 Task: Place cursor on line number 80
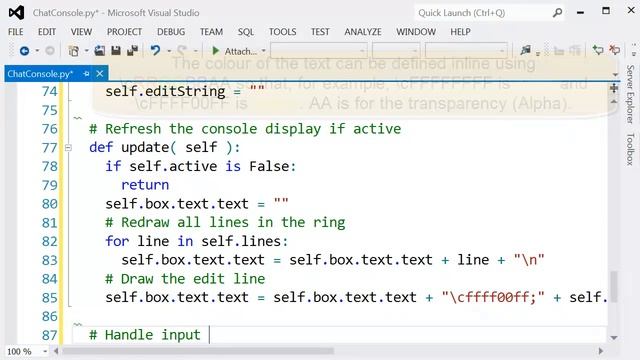49,204
